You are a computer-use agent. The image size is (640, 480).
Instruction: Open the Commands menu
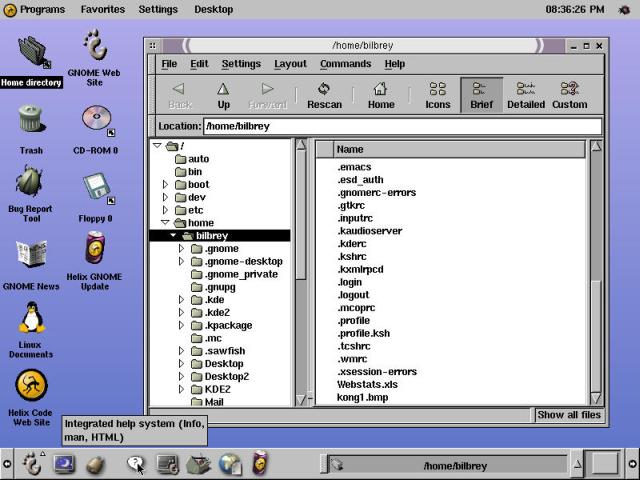[345, 64]
